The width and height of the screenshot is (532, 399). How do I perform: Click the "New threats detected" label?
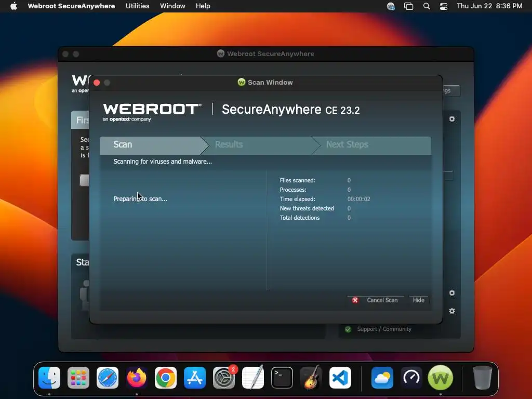307,209
